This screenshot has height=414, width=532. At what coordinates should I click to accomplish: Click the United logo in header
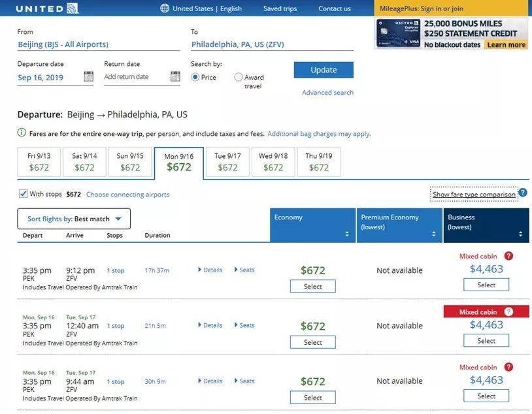pyautogui.click(x=48, y=8)
